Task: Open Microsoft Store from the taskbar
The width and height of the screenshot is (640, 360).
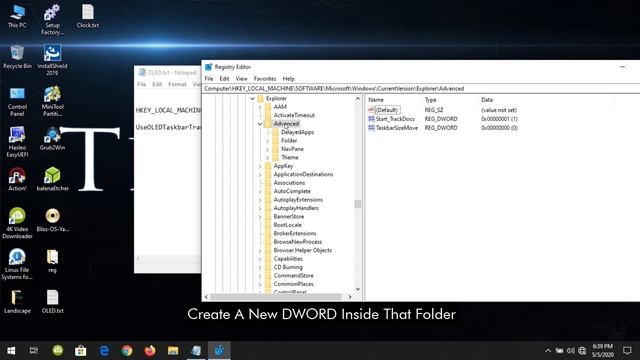Action: 80,351
